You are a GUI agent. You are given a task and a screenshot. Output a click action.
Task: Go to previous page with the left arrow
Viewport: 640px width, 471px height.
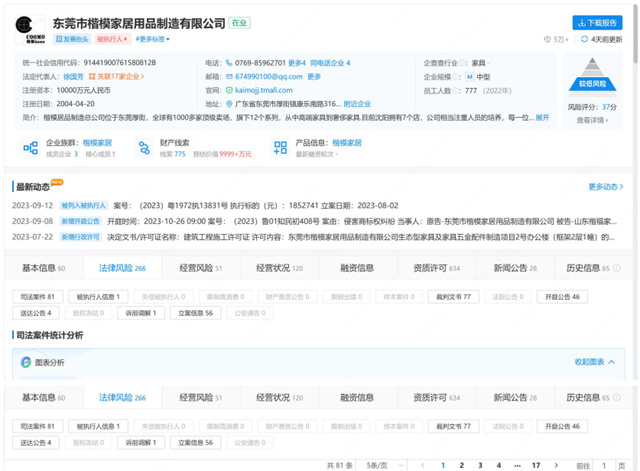point(423,465)
